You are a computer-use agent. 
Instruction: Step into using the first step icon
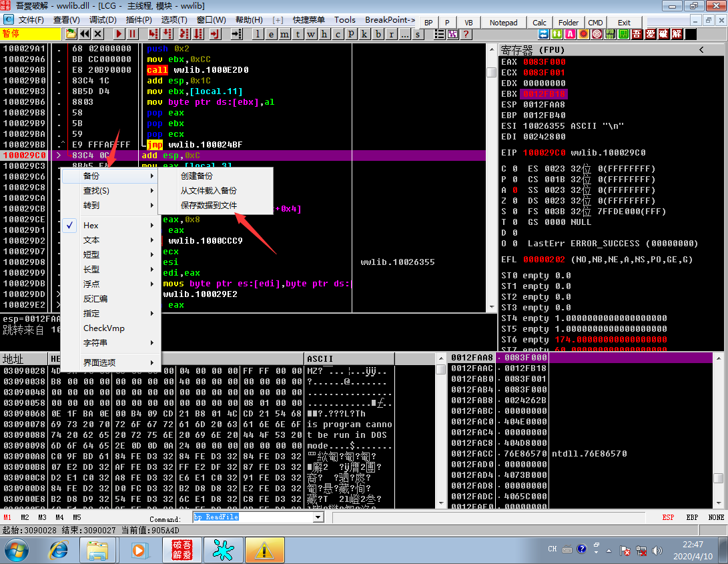[153, 34]
